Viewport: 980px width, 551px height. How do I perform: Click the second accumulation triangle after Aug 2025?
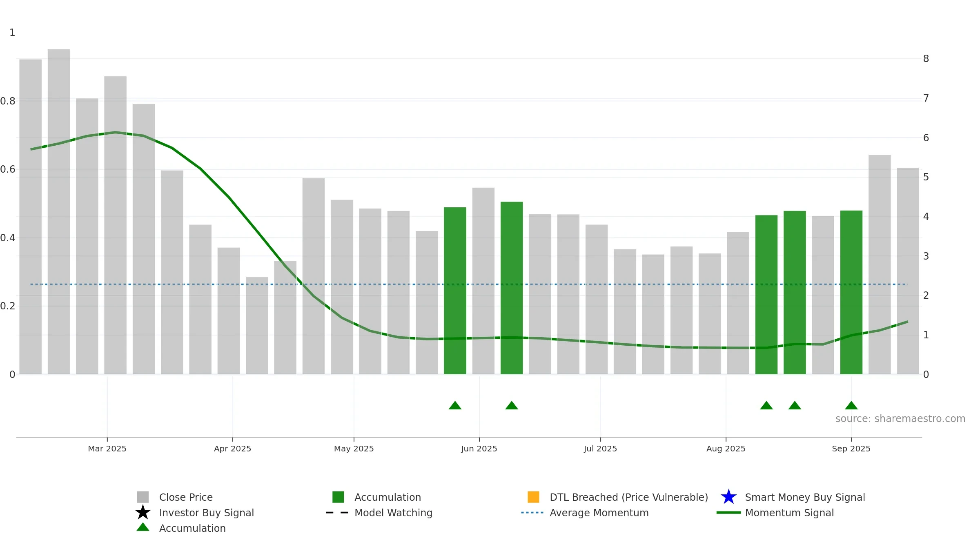pyautogui.click(x=795, y=405)
